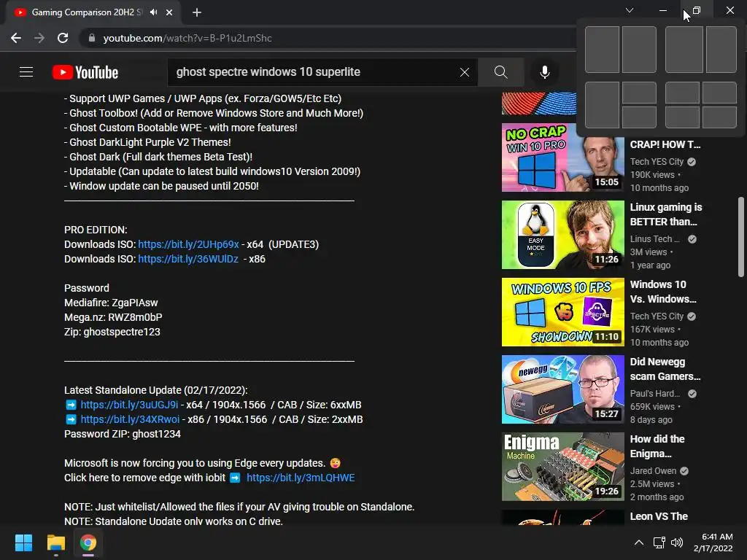Viewport: 747px width, 560px height.
Task: Minimize the Chrome window
Action: pos(662,10)
